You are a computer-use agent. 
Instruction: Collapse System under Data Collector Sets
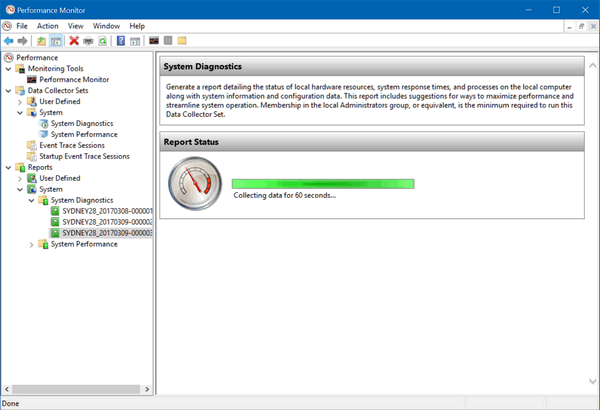click(20, 113)
